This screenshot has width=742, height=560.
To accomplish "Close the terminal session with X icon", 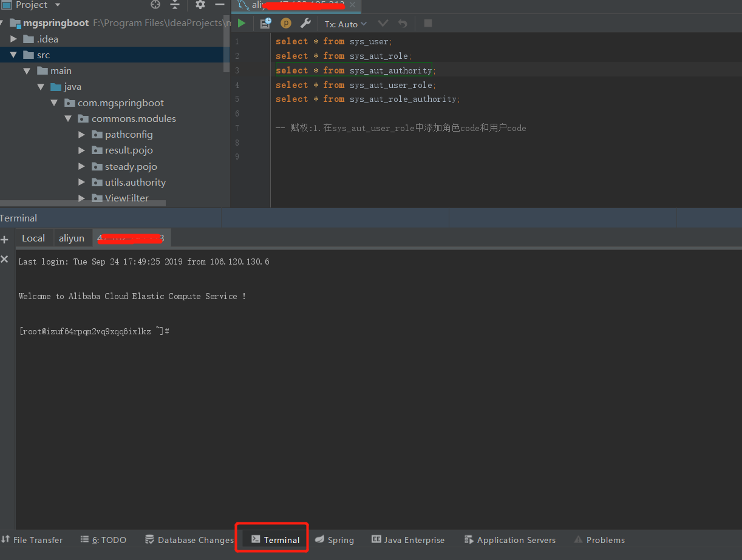I will (5, 259).
